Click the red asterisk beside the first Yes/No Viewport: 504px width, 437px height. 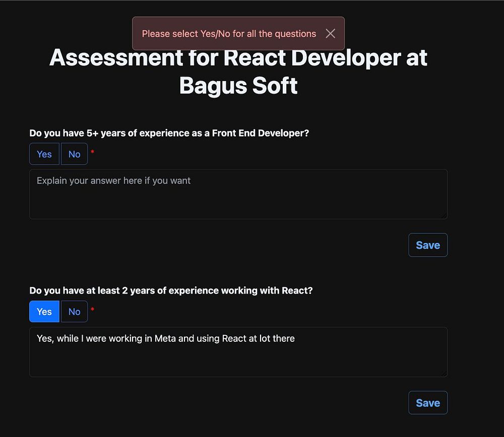pos(92,152)
